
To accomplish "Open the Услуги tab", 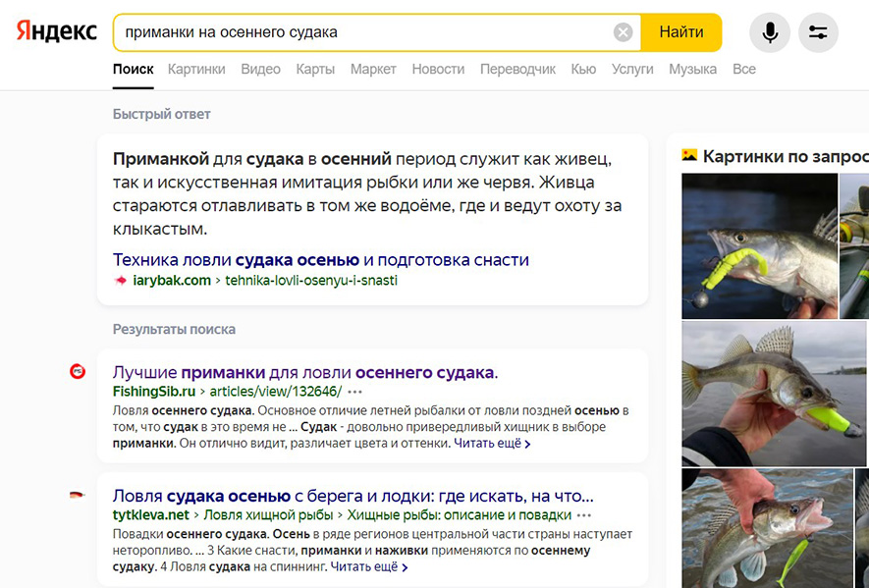I will coord(632,70).
